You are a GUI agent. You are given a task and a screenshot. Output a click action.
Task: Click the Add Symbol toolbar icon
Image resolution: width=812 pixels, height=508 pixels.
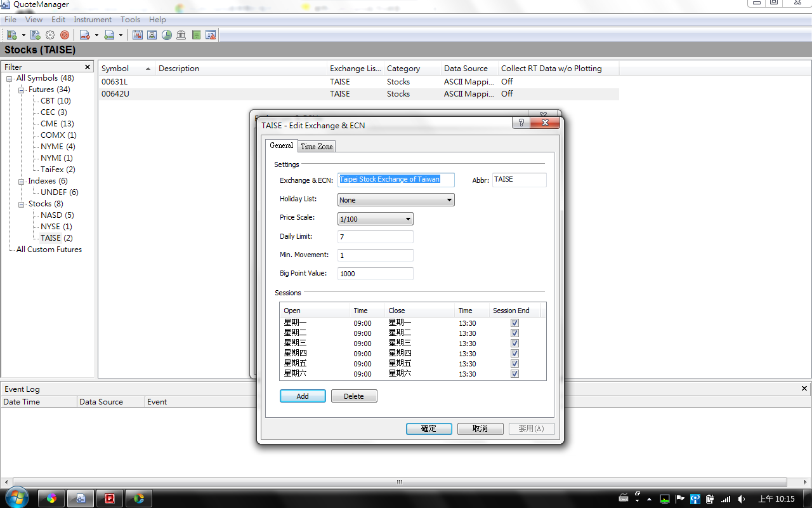tap(12, 35)
